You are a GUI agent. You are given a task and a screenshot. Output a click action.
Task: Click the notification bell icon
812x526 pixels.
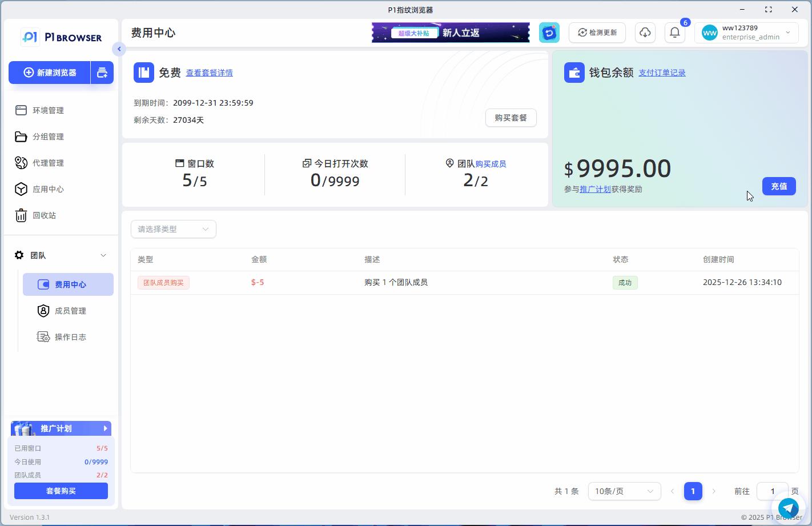674,33
